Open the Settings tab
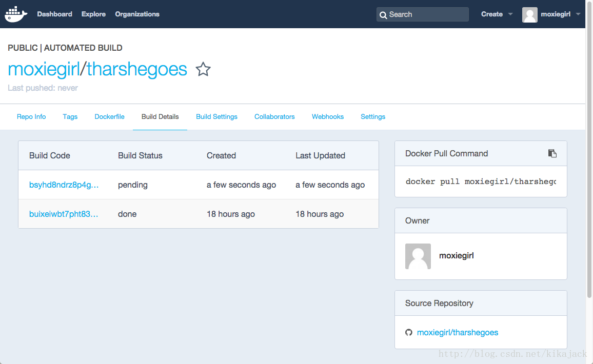The width and height of the screenshot is (593, 364). pos(373,117)
